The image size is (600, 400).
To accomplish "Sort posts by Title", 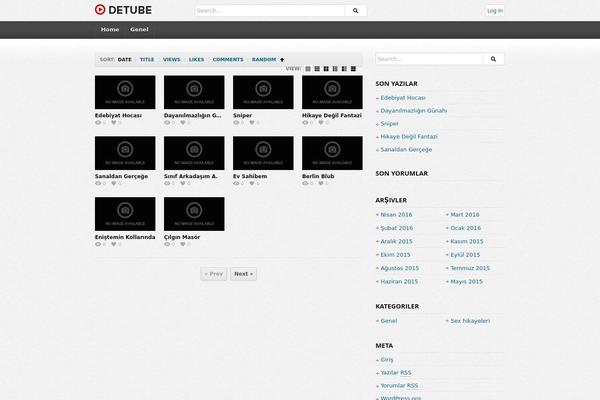I will [x=147, y=60].
